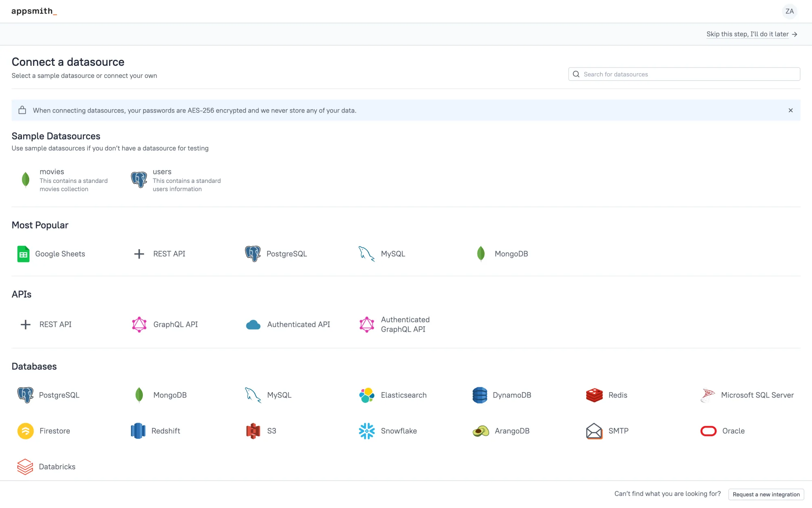Viewport: 812px width, 508px height.
Task: Select PostgreSQL label under Most Popular
Action: 287,254
